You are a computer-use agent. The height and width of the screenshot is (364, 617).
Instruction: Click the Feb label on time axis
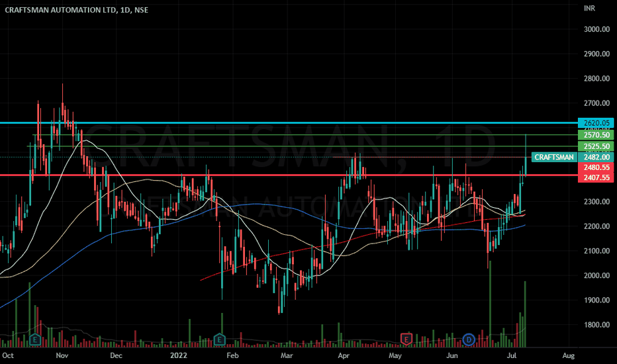(232, 356)
